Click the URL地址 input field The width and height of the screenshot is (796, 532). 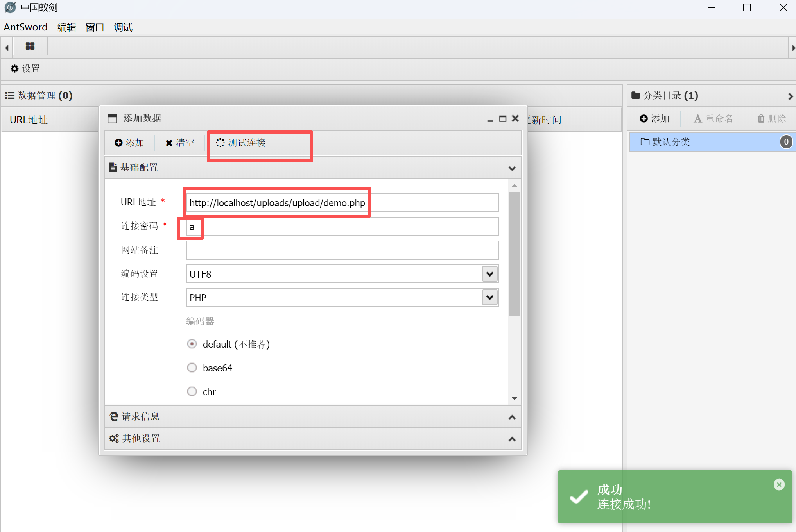pos(342,203)
